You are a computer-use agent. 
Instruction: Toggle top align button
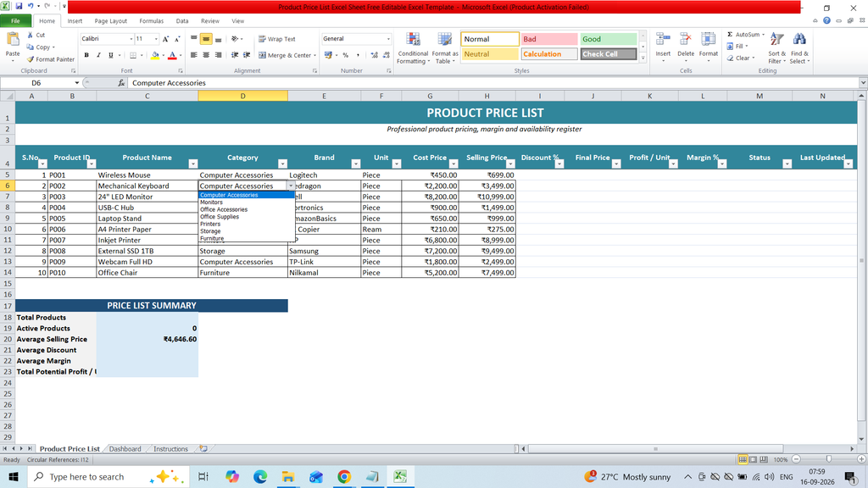[x=194, y=39]
